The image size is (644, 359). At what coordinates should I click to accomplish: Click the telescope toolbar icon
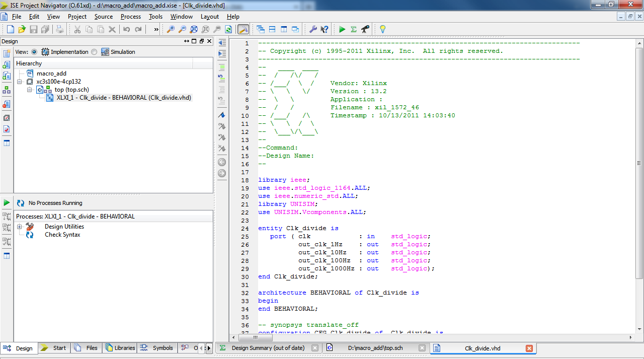tap(365, 29)
